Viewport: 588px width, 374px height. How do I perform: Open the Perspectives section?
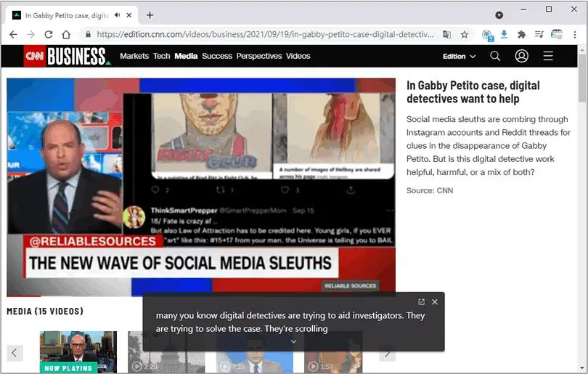tap(258, 56)
